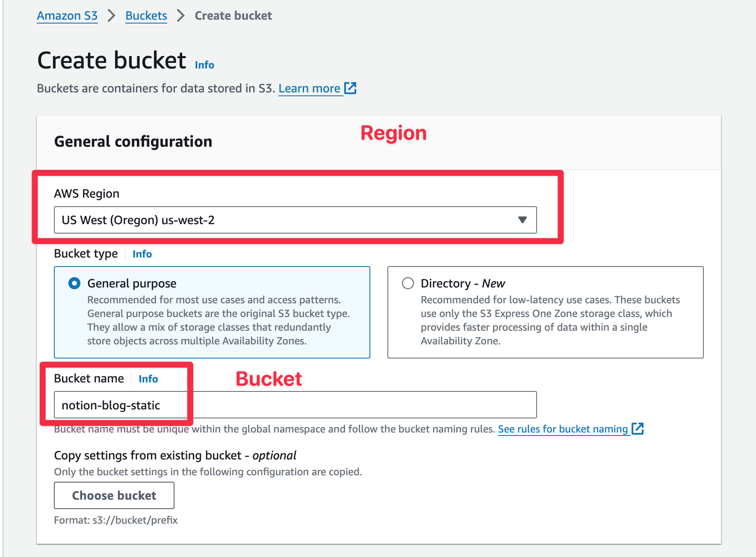Select the General purpose radio button
756x557 pixels.
[x=74, y=283]
